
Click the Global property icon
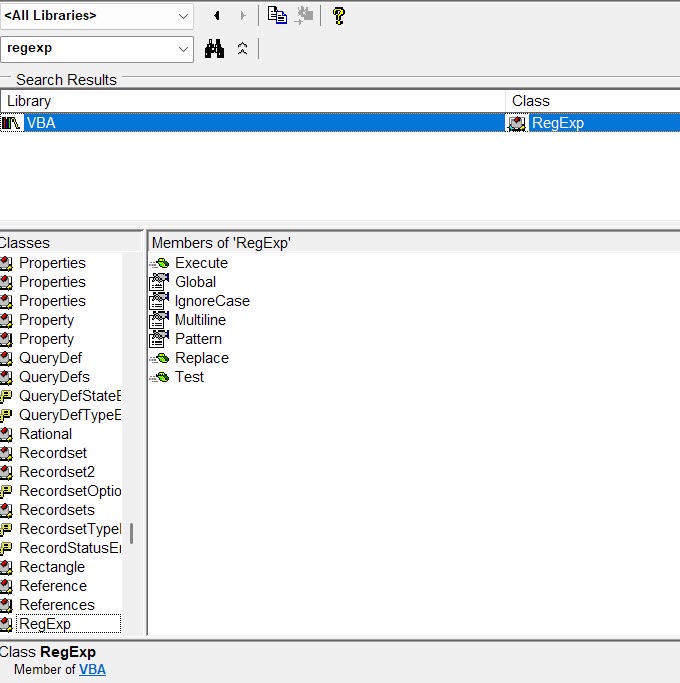[159, 282]
